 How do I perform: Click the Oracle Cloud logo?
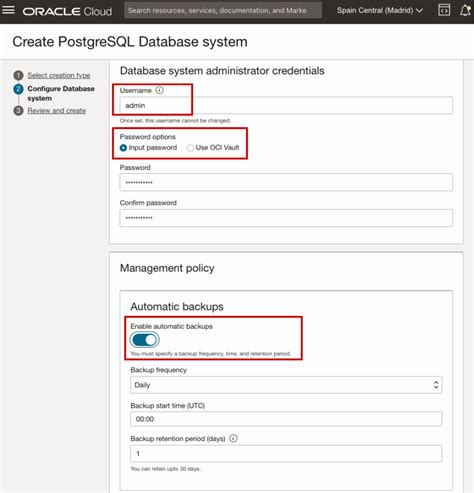(67, 11)
